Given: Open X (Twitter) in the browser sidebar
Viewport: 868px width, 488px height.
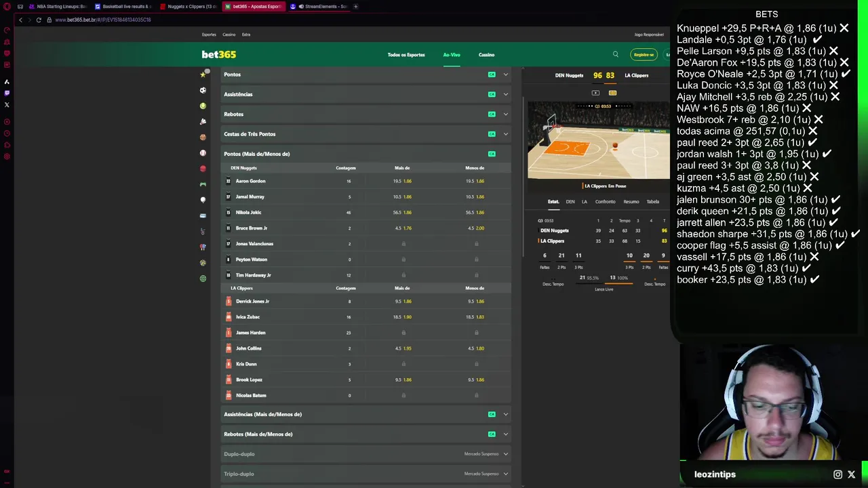Looking at the screenshot, I should coord(7,104).
